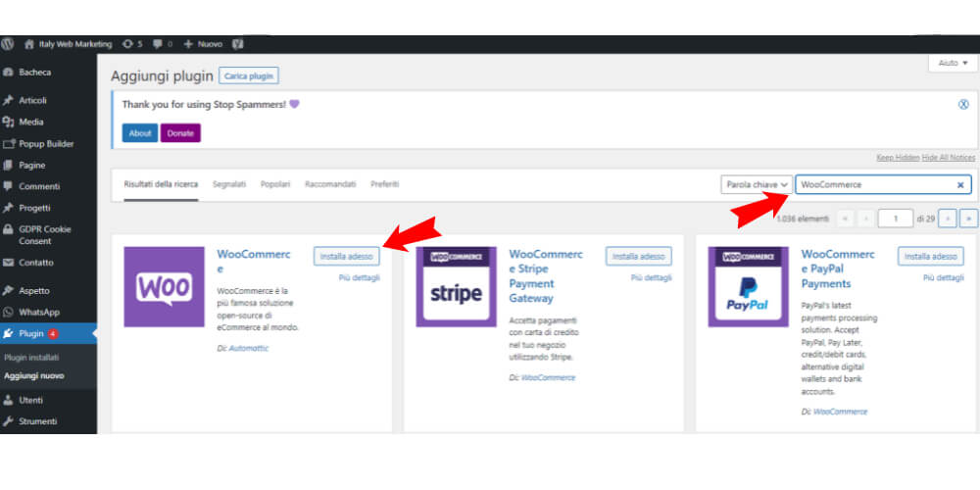Switch to the Preferiti tab
The width and height of the screenshot is (980, 490).
coord(384,184)
